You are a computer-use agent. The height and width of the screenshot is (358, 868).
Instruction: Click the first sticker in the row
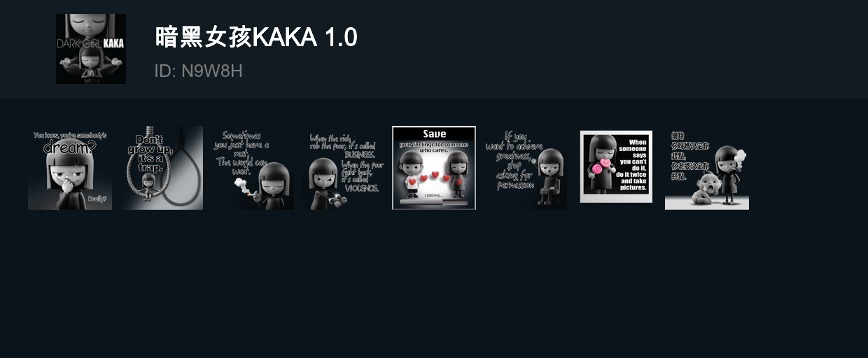click(70, 168)
